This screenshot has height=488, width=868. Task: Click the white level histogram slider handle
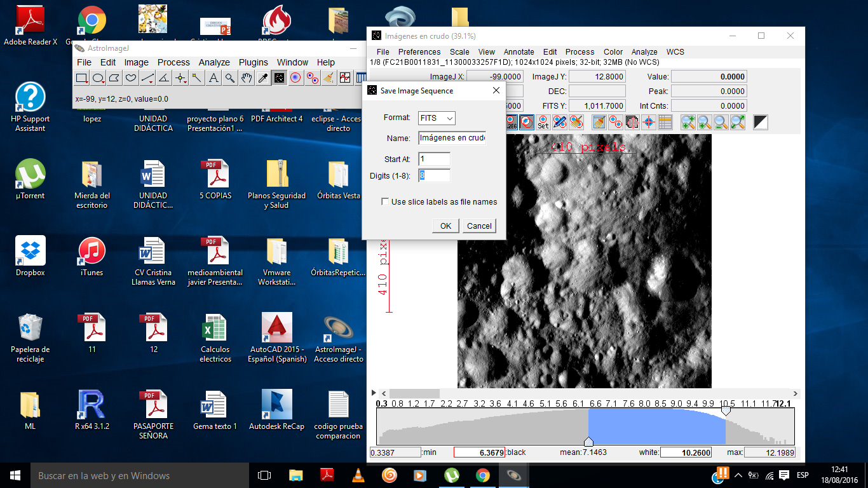(726, 411)
